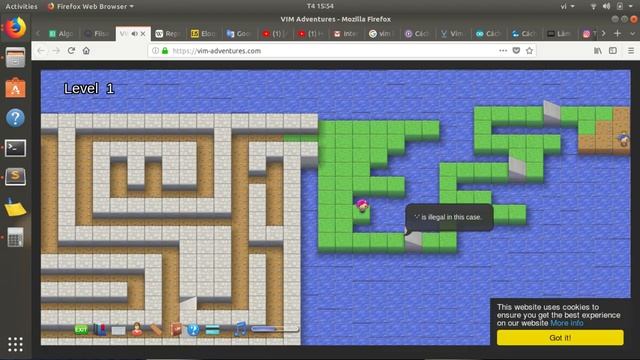The width and height of the screenshot is (640, 360).
Task: Reload the vim-adventures page
Action: click(71, 51)
